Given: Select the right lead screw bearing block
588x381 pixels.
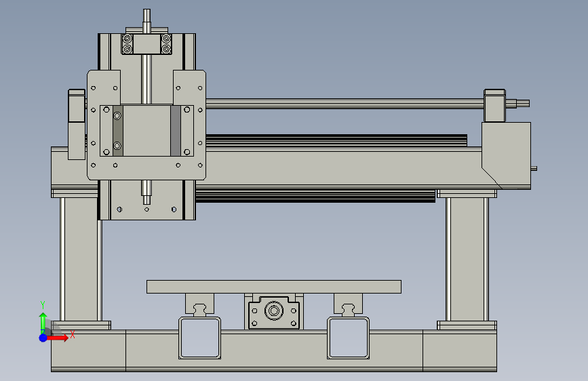Looking at the screenshot, I should 494,106.
